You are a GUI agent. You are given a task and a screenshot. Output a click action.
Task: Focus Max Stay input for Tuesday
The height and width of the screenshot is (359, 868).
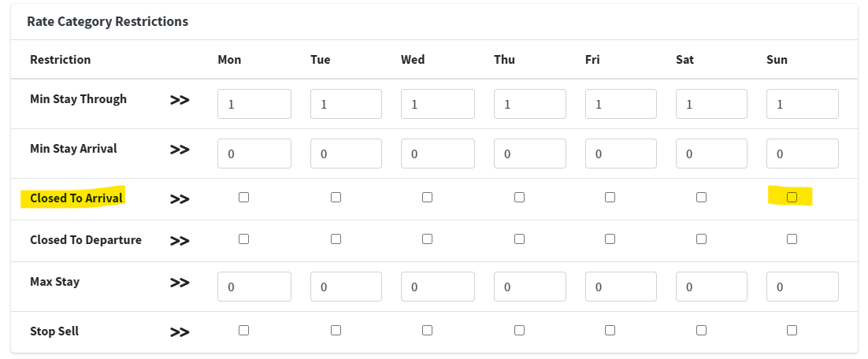tap(346, 287)
